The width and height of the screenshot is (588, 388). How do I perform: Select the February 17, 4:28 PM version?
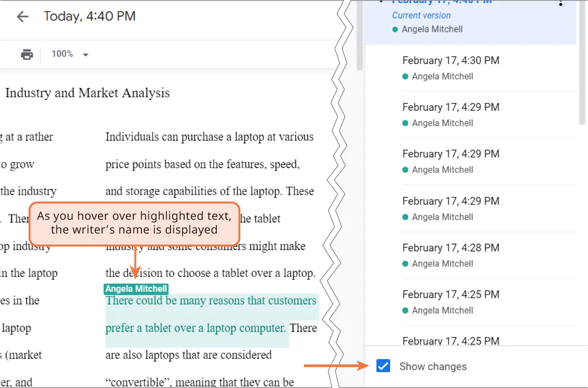450,248
